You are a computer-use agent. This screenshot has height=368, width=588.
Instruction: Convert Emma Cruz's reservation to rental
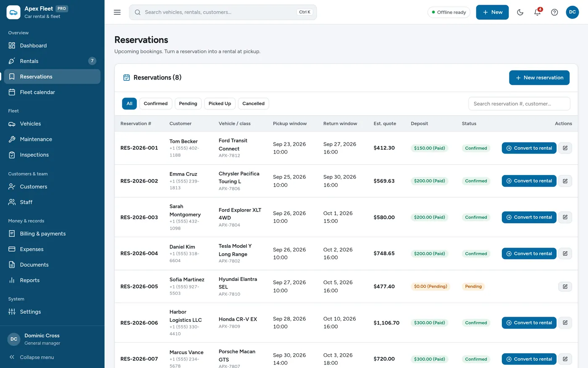tap(529, 181)
